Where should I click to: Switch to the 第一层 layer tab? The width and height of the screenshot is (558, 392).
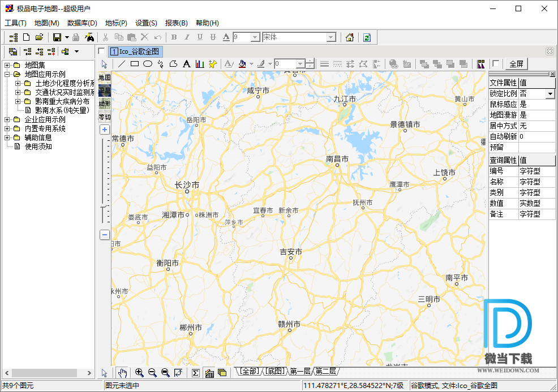pos(300,372)
